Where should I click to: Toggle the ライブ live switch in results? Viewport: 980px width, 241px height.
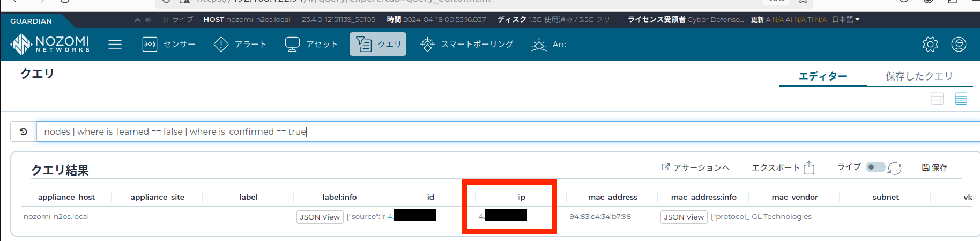pyautogui.click(x=875, y=167)
